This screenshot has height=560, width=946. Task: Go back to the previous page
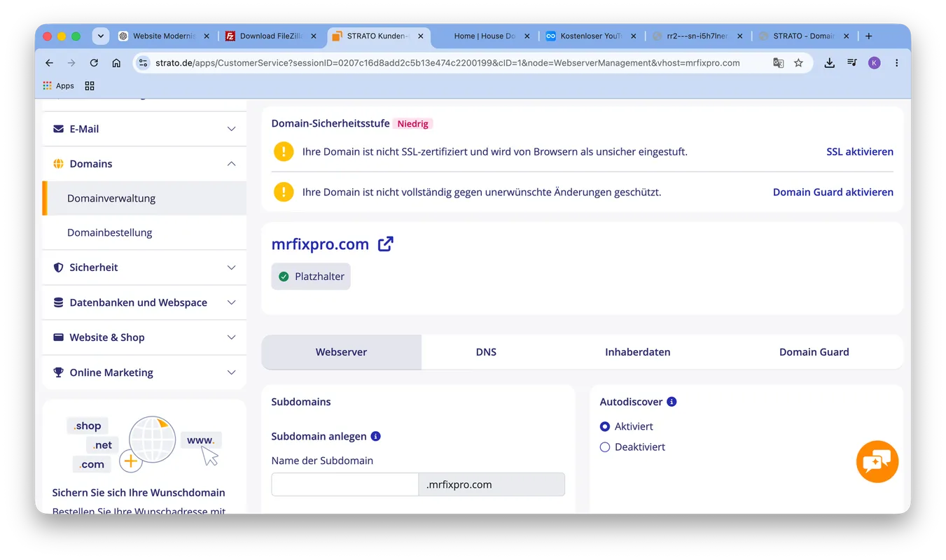49,63
